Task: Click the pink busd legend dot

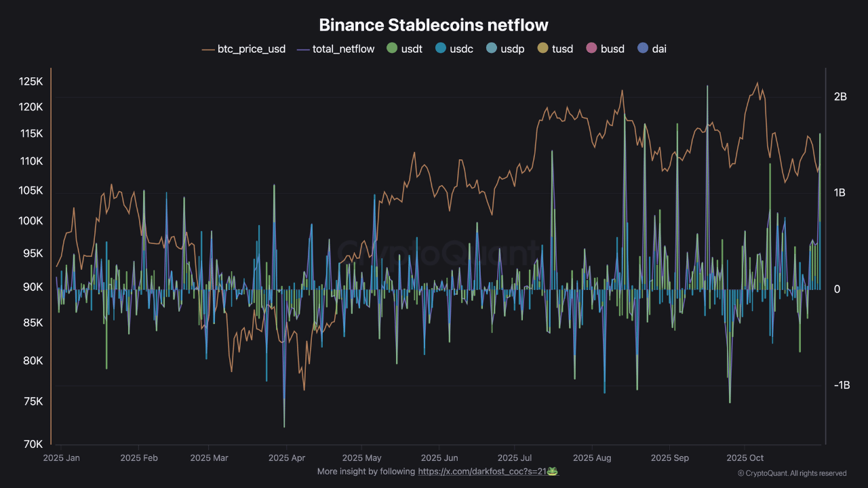Action: pos(592,48)
